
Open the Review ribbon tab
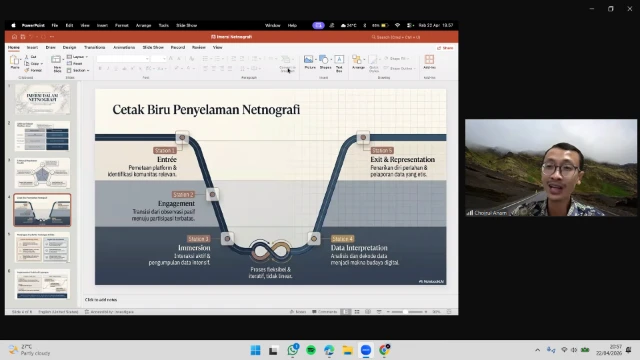point(199,48)
